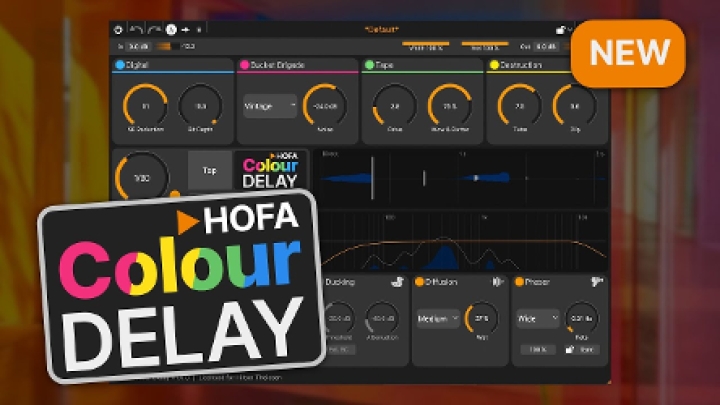Click the Out gain value field

546,46
